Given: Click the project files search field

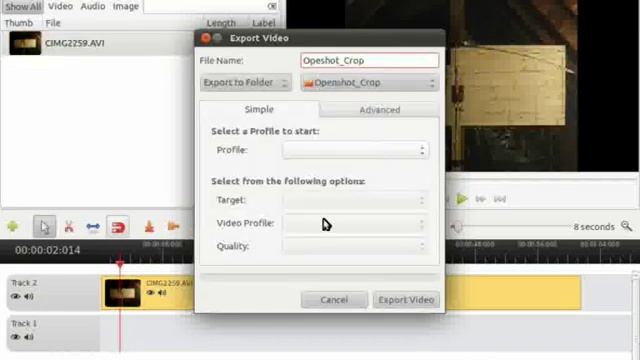Looking at the screenshot, I should pos(211,6).
